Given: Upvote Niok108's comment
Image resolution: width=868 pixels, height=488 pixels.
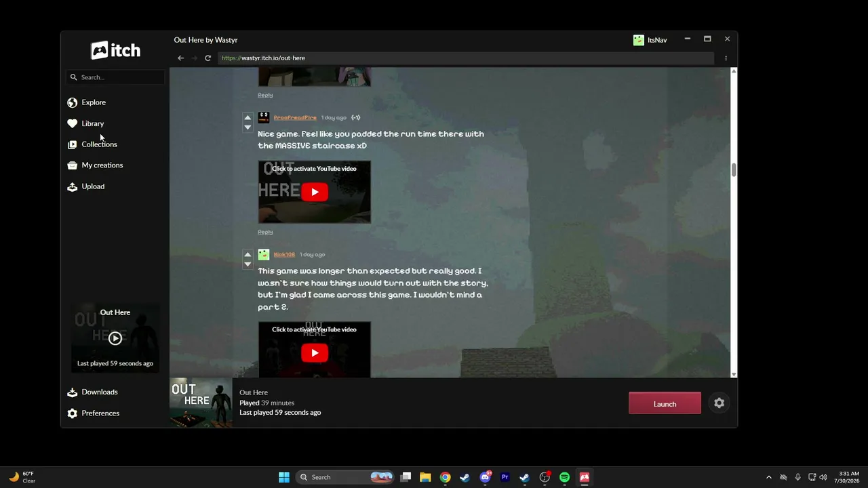Looking at the screenshot, I should 248,255.
